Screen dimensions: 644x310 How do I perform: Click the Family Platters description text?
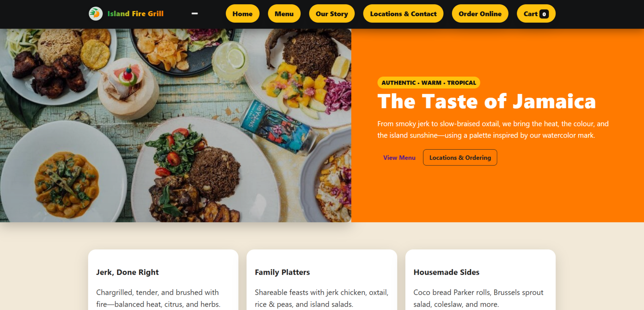[321, 298]
